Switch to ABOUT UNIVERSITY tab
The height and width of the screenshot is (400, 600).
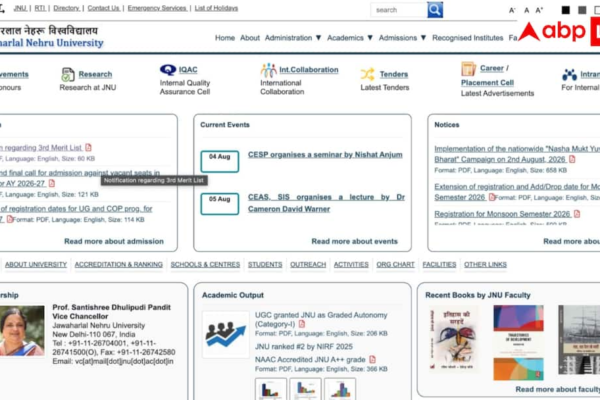point(36,264)
